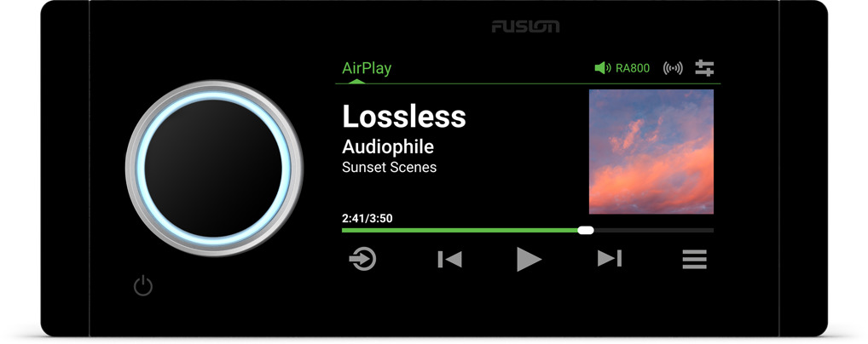Skip to the next track

point(610,258)
